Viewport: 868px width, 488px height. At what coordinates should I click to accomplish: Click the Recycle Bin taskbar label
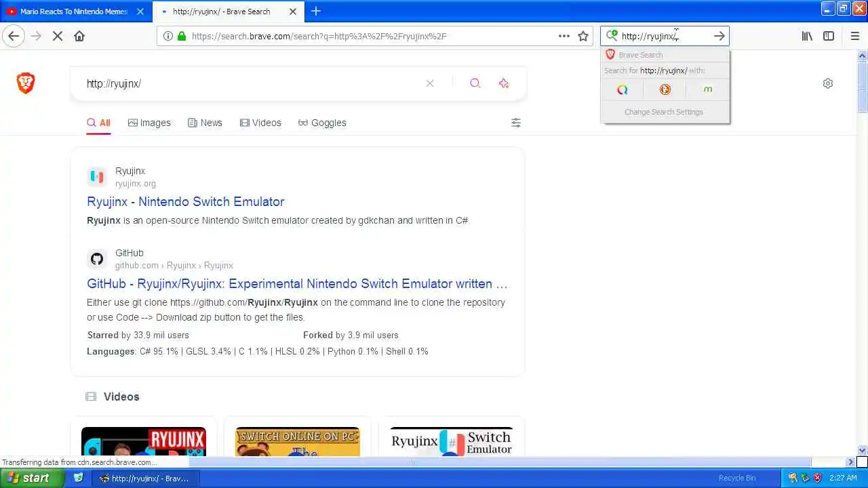click(x=737, y=478)
